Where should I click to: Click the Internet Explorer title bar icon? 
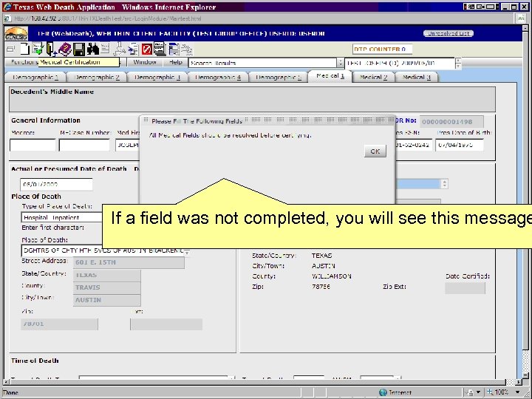[7, 7]
